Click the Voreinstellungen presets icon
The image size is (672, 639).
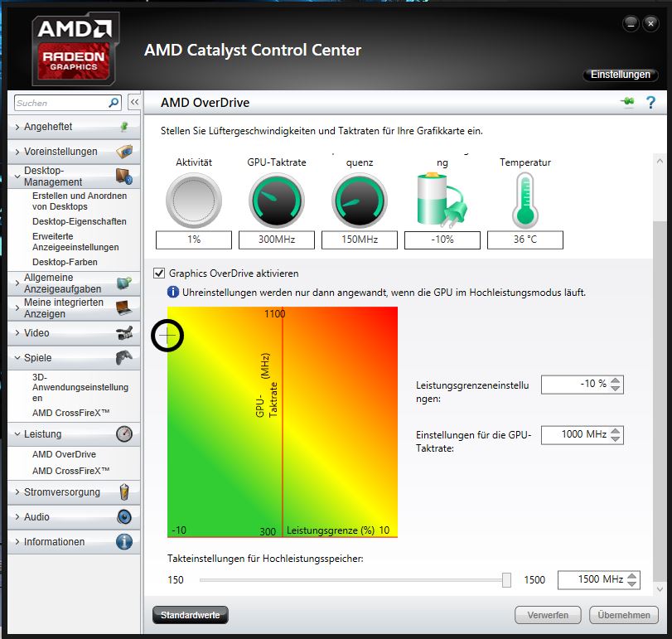point(124,152)
